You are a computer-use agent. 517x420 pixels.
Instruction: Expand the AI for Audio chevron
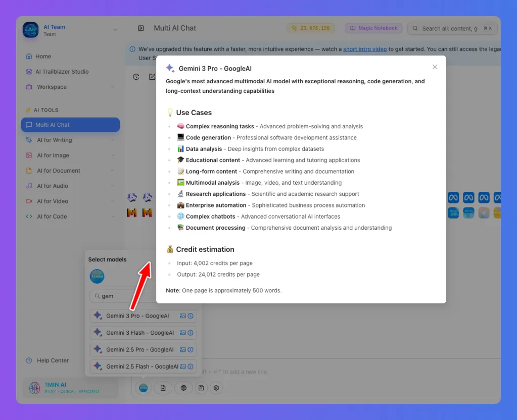pos(113,186)
